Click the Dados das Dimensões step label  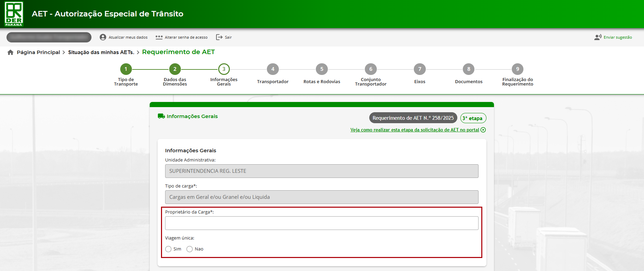tap(175, 82)
